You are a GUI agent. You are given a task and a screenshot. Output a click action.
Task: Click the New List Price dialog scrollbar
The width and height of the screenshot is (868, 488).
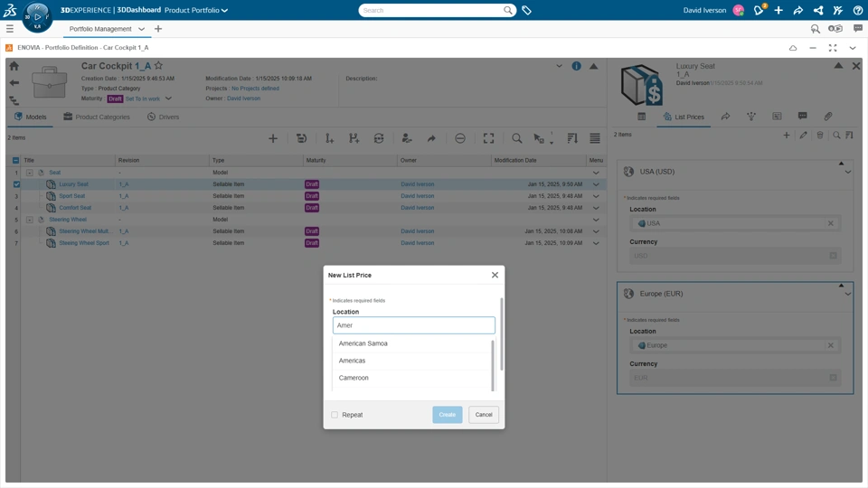click(502, 334)
